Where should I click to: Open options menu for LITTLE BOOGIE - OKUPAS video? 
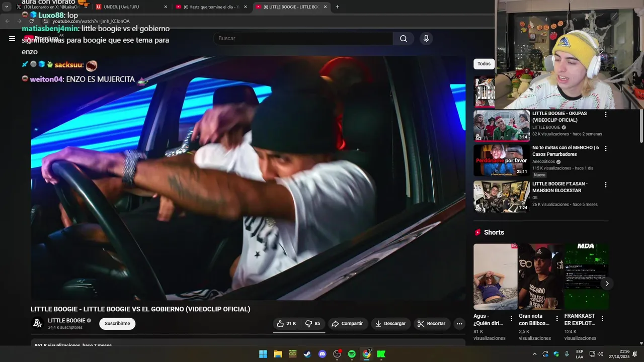tap(605, 115)
